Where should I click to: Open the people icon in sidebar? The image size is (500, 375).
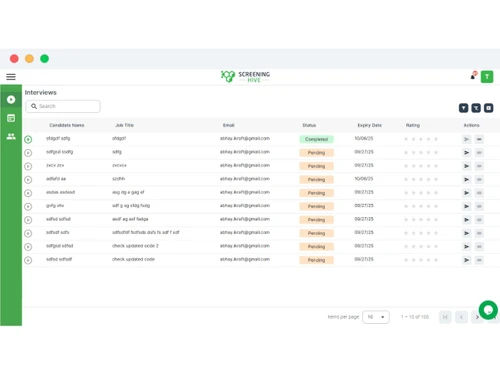coord(11,136)
